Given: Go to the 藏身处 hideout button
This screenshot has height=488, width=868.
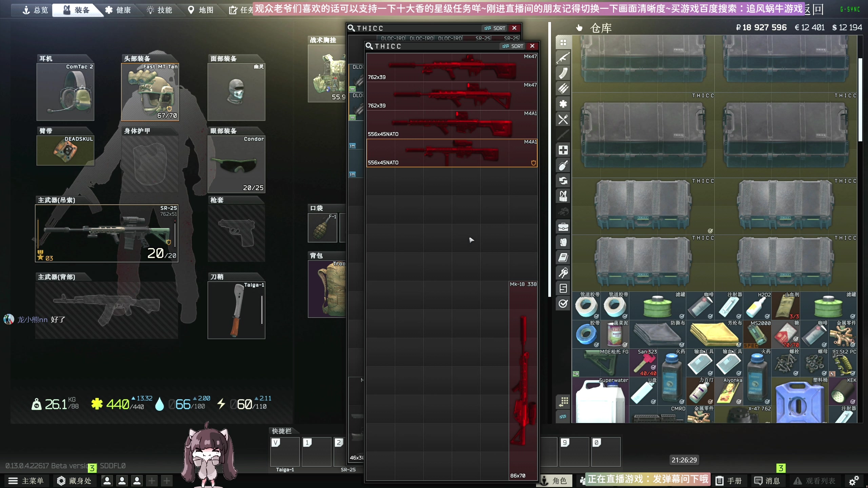Looking at the screenshot, I should click(x=74, y=481).
